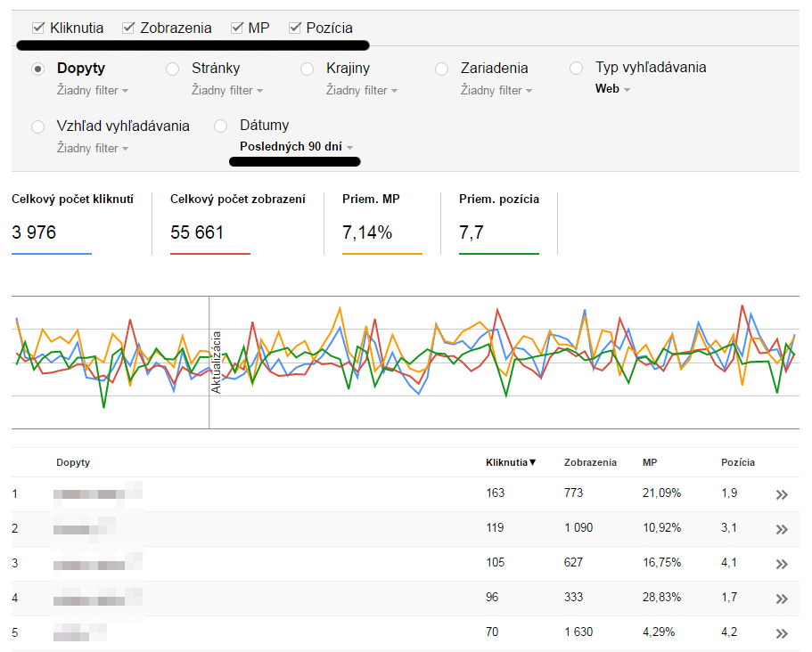Expand details for query row 3
This screenshot has width=812, height=652.
click(x=782, y=564)
